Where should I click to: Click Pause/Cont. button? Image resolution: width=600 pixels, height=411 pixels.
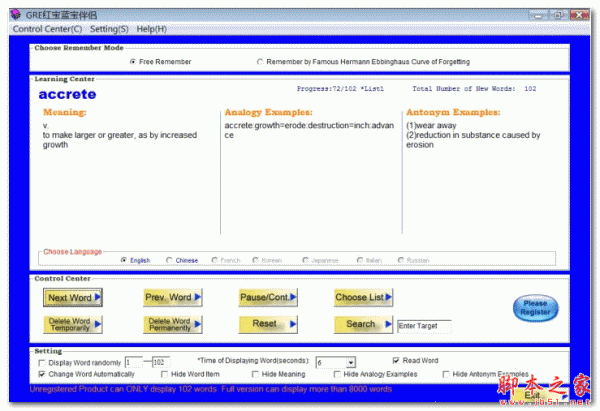pyautogui.click(x=268, y=297)
